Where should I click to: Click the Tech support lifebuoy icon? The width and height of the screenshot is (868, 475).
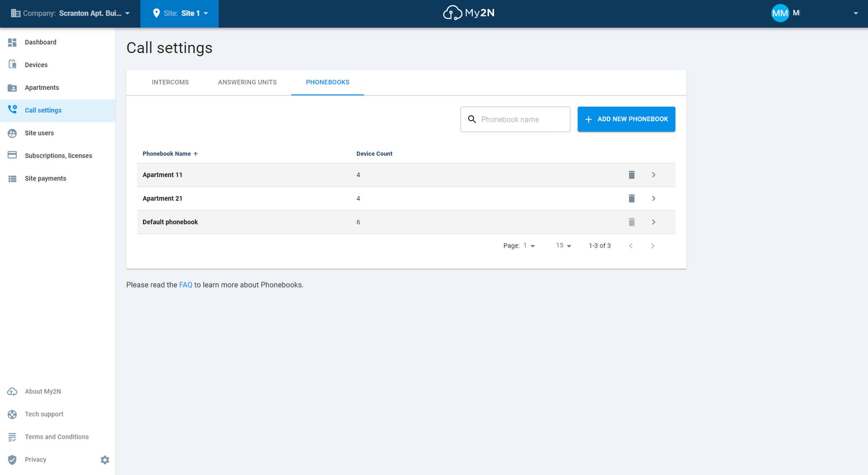click(12, 414)
